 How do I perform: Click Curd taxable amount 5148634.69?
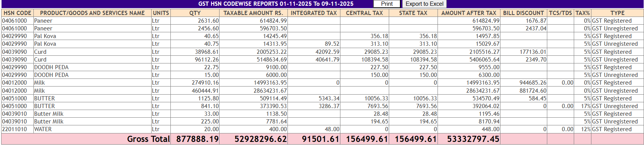(x=271, y=60)
